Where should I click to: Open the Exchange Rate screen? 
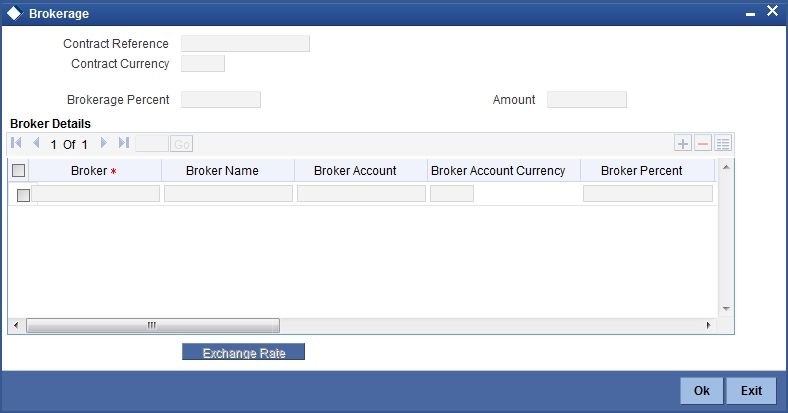point(243,352)
